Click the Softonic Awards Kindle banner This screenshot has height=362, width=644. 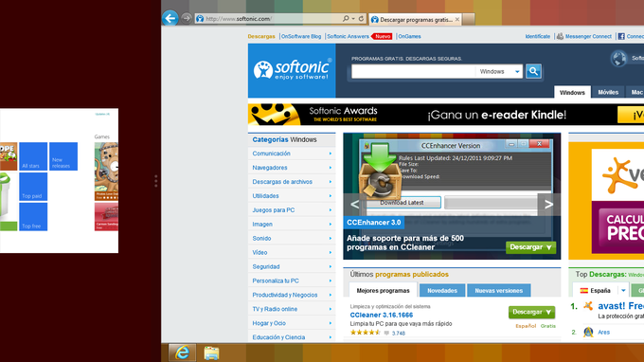pos(446,115)
